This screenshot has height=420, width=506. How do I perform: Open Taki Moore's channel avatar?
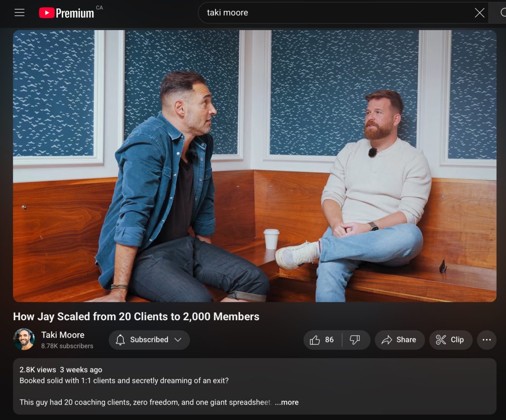point(24,339)
